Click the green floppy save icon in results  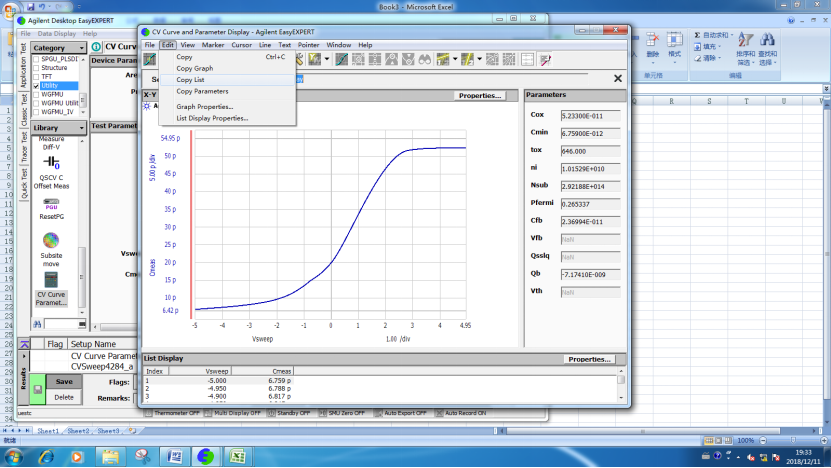[38, 390]
